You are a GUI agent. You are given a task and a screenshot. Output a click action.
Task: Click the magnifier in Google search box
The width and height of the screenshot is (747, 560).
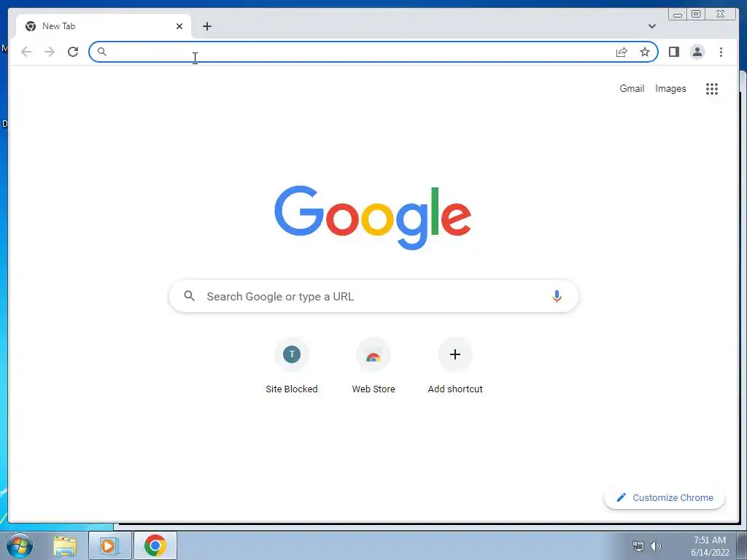point(189,296)
